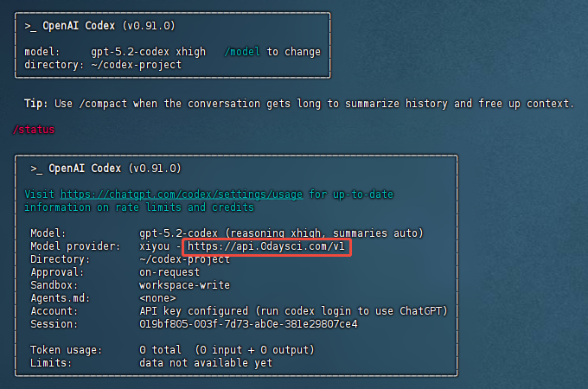
Task: Click the Model value 'gpt-5.2-codex (reasoning xhigh, summaries auto)'
Action: point(281,233)
